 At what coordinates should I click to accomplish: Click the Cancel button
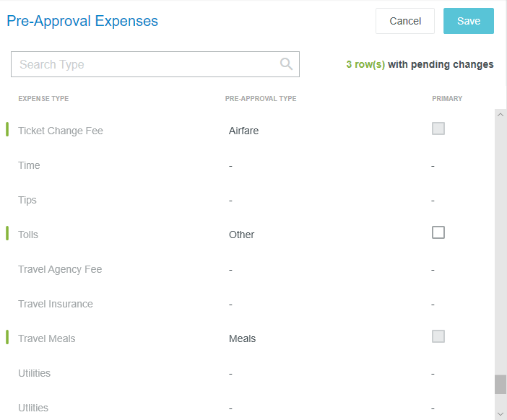click(405, 21)
